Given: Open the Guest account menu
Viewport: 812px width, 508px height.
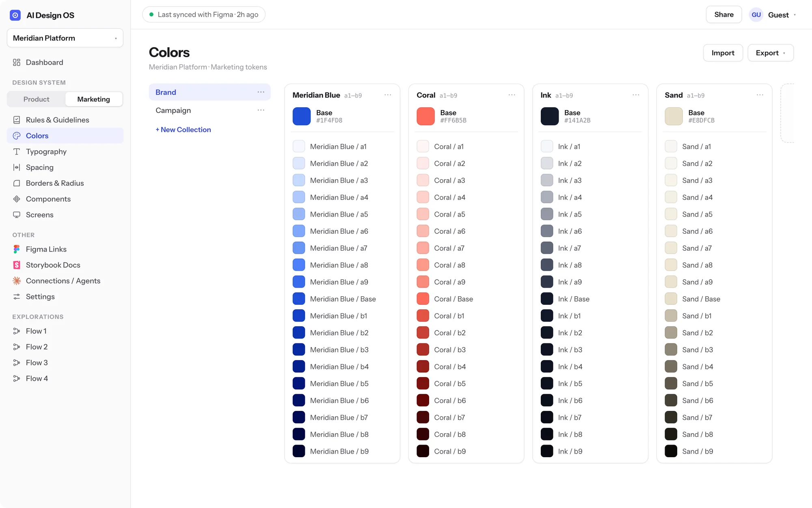Looking at the screenshot, I should point(773,15).
